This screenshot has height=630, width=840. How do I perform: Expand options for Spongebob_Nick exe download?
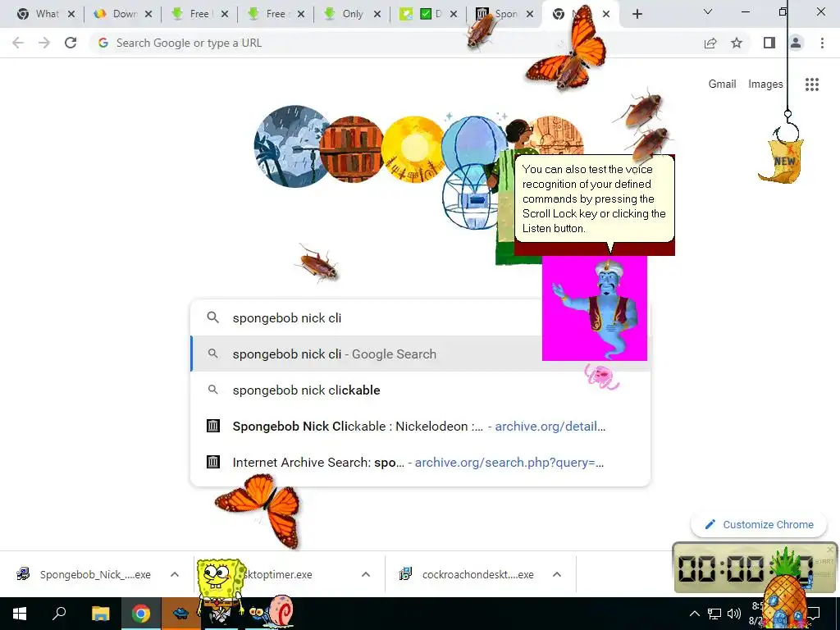point(175,574)
